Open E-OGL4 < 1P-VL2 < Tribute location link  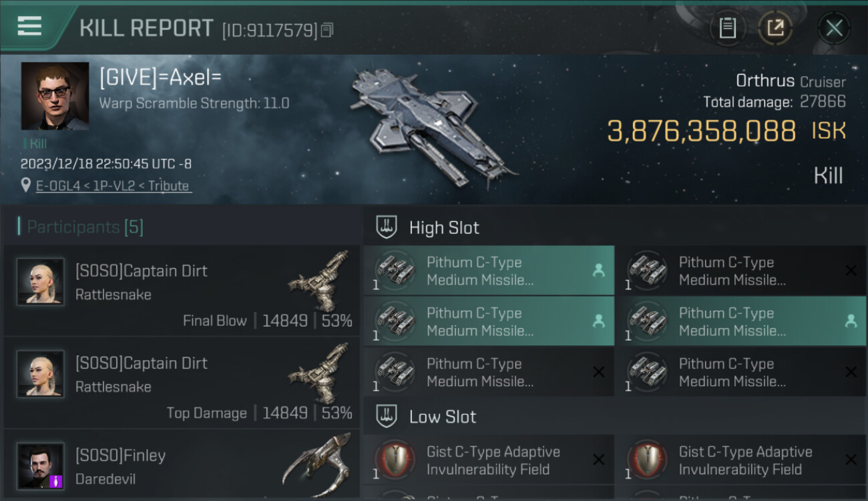[112, 186]
